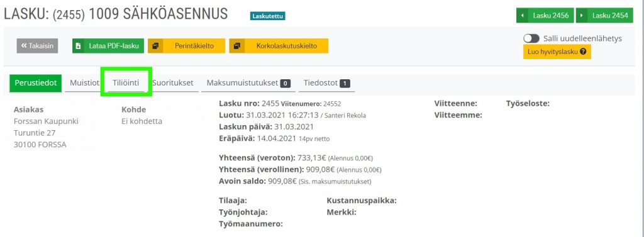644x237 pixels.
Task: Click the question mark icon on Luo hyvityslasku
Action: pos(583,52)
